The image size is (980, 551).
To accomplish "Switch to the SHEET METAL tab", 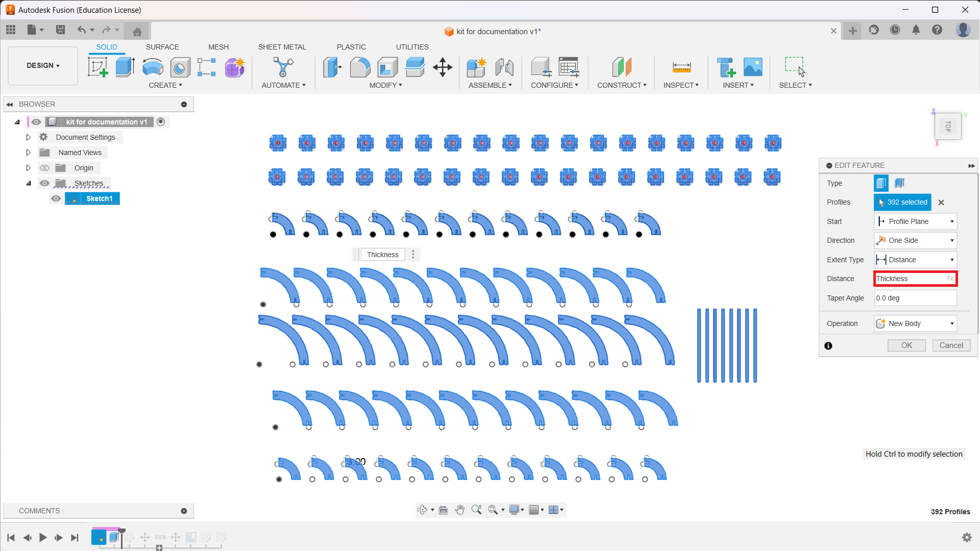I will (282, 47).
